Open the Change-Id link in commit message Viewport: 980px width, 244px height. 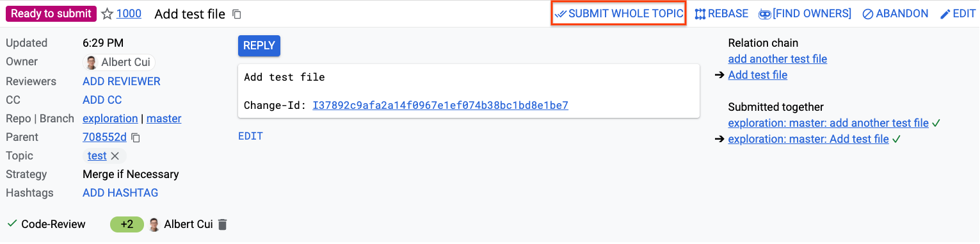point(440,105)
